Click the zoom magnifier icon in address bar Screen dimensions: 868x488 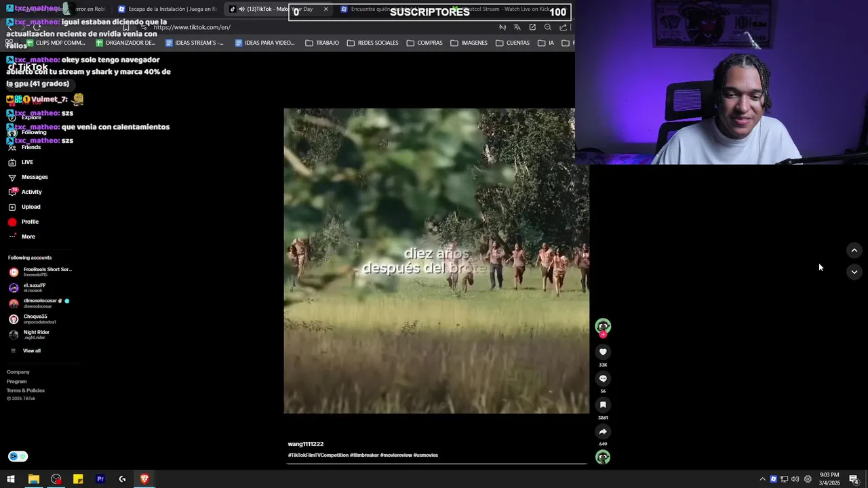[x=548, y=27]
